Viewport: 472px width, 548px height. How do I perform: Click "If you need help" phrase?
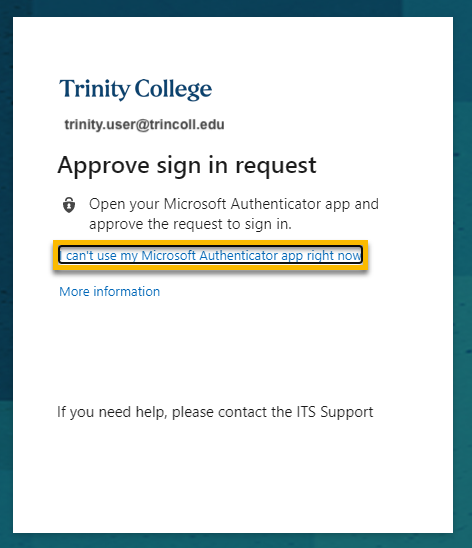coord(111,412)
